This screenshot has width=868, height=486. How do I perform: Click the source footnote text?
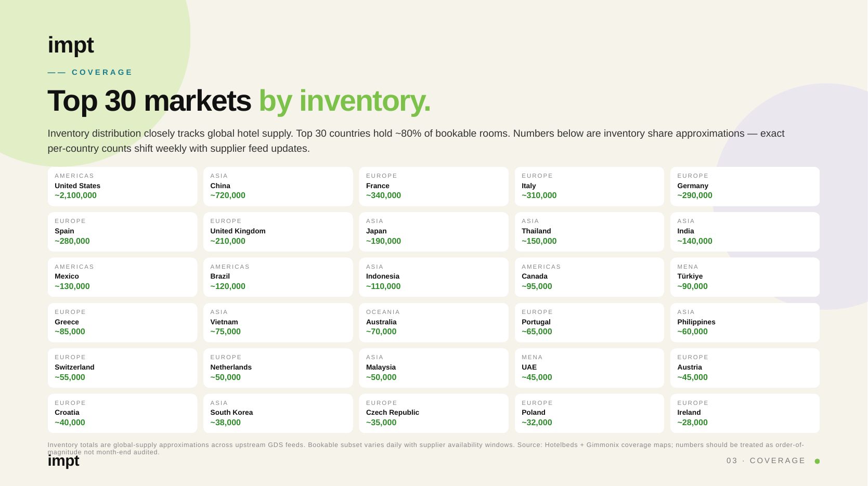pos(425,449)
